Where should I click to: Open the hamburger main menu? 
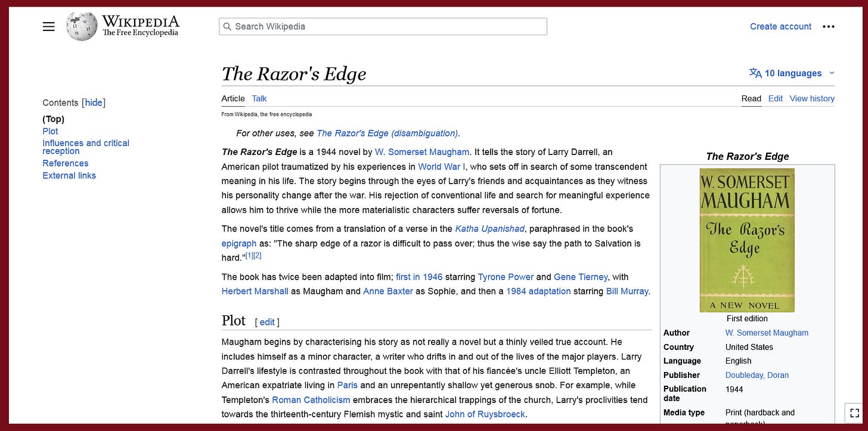click(x=49, y=26)
